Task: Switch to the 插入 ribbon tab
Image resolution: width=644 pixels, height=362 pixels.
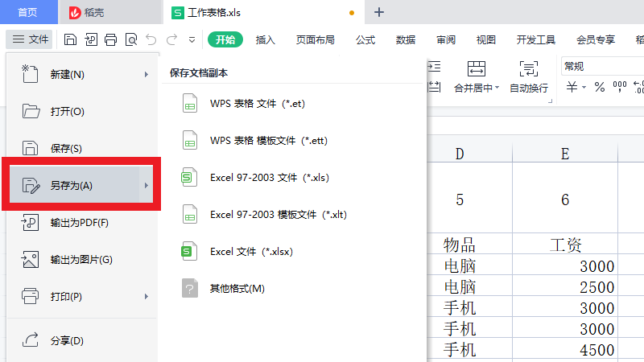Action: coord(266,39)
